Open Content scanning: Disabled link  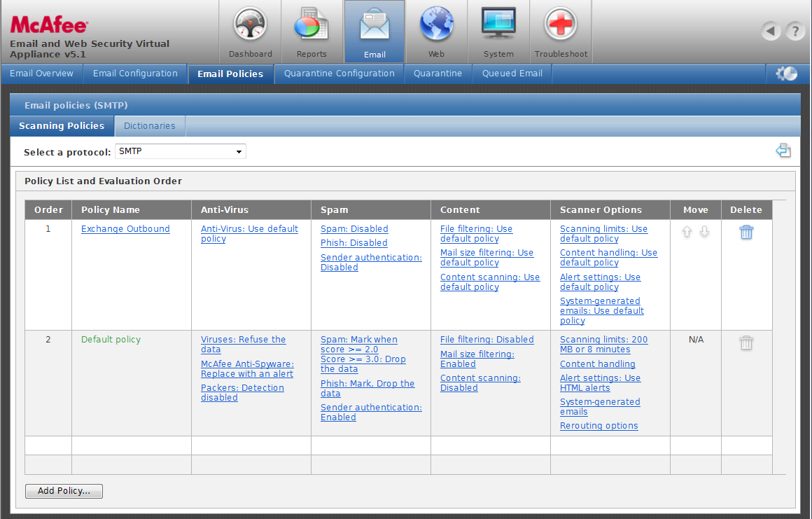point(480,383)
